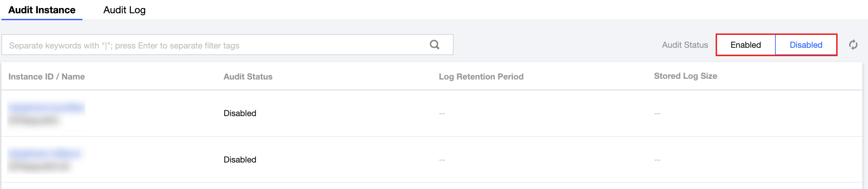Click the second row's Disabled status
The width and height of the screenshot is (868, 189).
[240, 160]
